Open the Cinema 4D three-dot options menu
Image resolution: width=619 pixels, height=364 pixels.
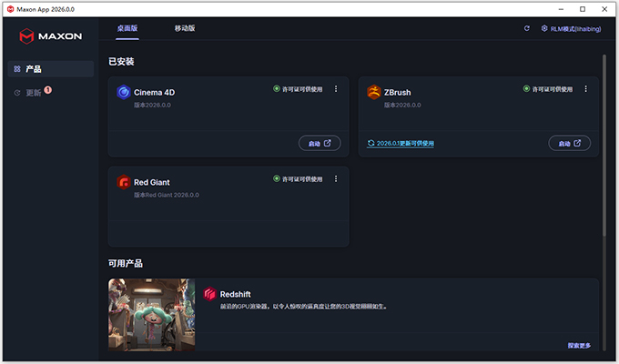(336, 89)
